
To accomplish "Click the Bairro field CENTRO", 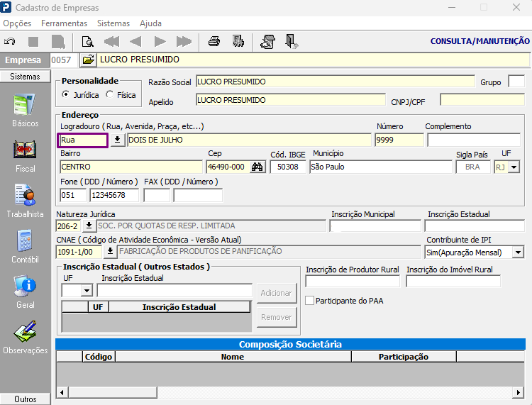I will click(131, 167).
